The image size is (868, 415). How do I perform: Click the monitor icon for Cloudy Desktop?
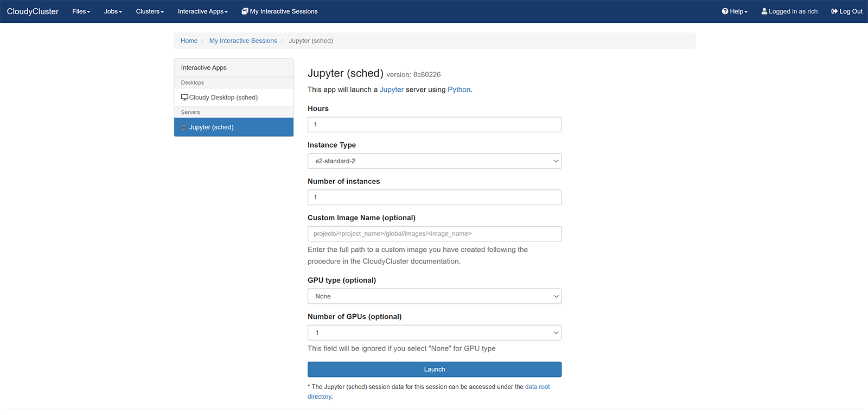184,98
